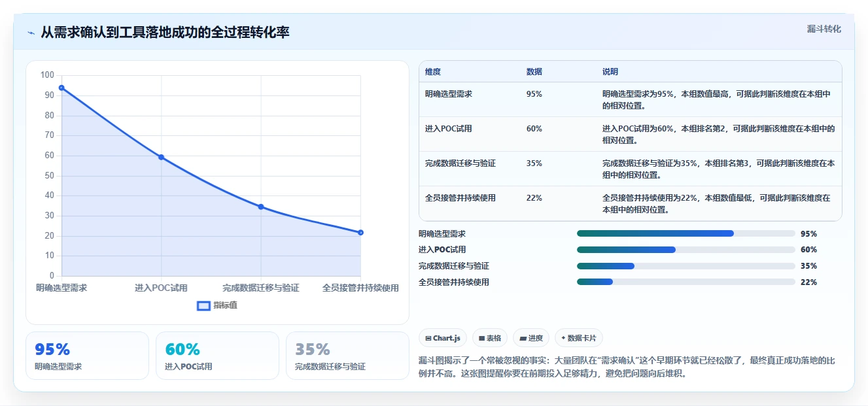Click the 数据 column header

534,72
